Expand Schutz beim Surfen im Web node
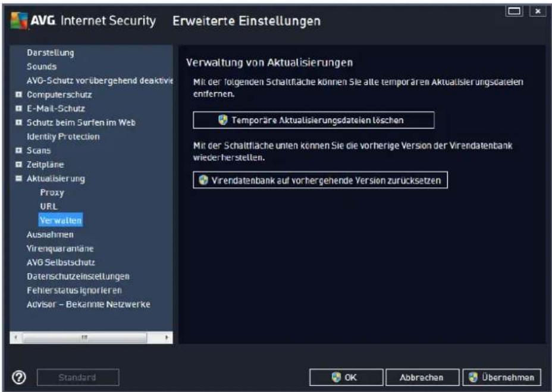552x392 pixels. [18, 122]
